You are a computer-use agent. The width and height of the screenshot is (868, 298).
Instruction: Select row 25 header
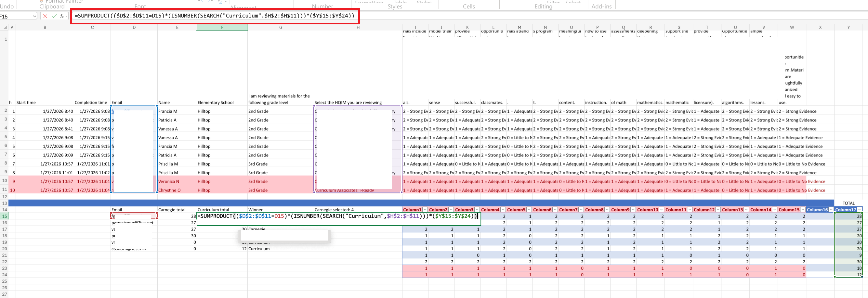pyautogui.click(x=4, y=281)
